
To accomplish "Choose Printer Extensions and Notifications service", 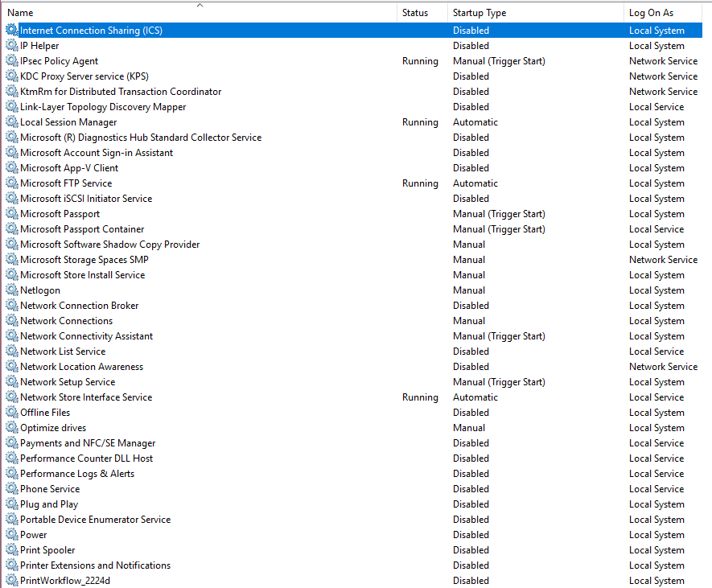I will click(96, 565).
